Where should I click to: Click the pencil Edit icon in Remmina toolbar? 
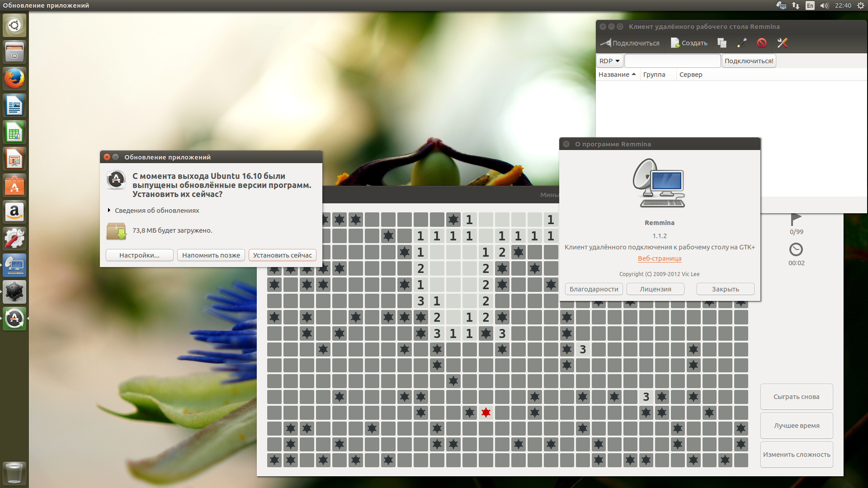point(742,43)
